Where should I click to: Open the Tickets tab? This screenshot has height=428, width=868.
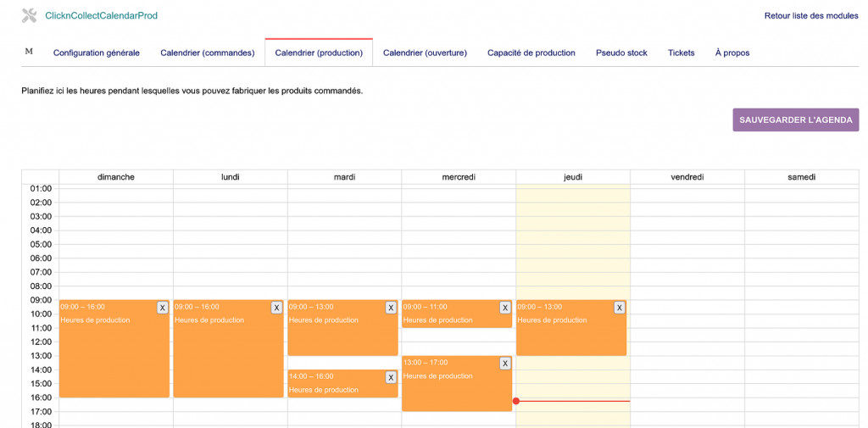point(681,53)
